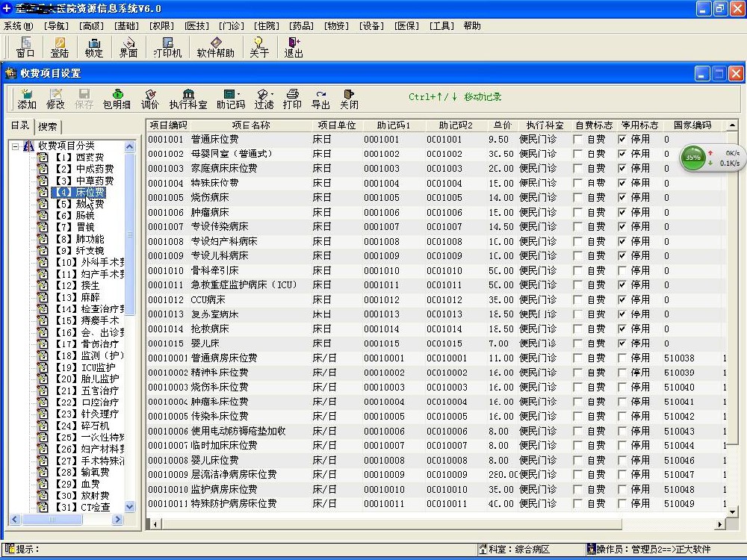Switch to the 目录 tab
The width and height of the screenshot is (747, 560).
tap(20, 125)
